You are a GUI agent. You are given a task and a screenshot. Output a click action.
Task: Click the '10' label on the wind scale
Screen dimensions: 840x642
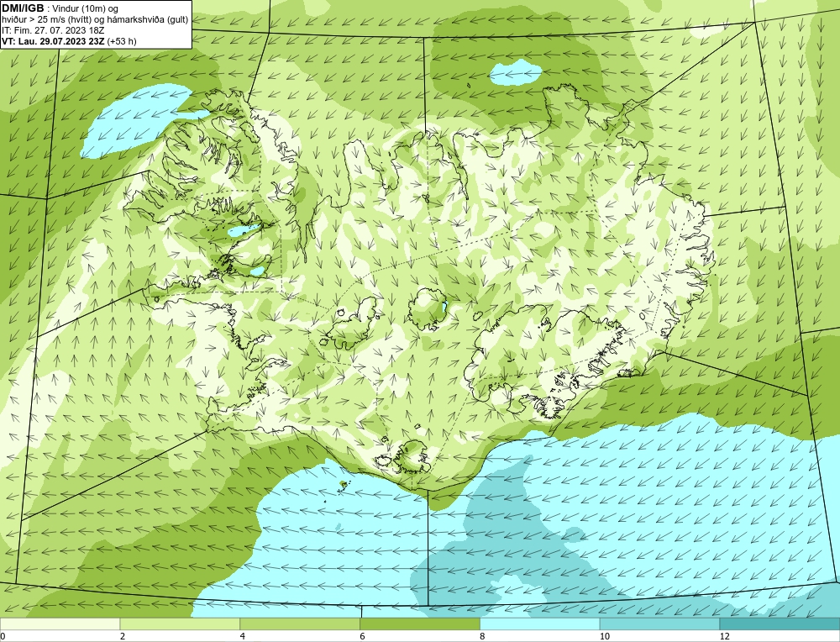[x=604, y=636]
